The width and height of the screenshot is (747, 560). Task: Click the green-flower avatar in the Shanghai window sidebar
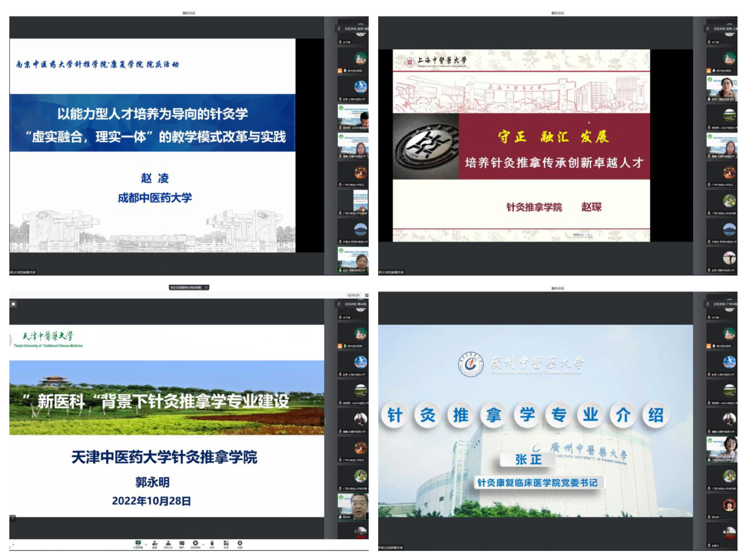point(729,201)
